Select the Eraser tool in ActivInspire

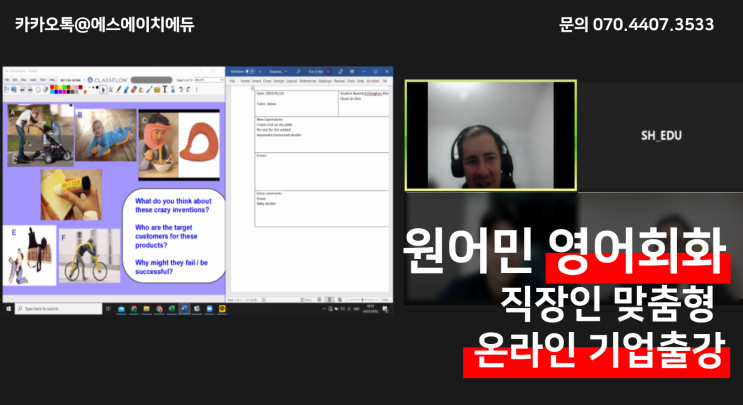point(134,89)
